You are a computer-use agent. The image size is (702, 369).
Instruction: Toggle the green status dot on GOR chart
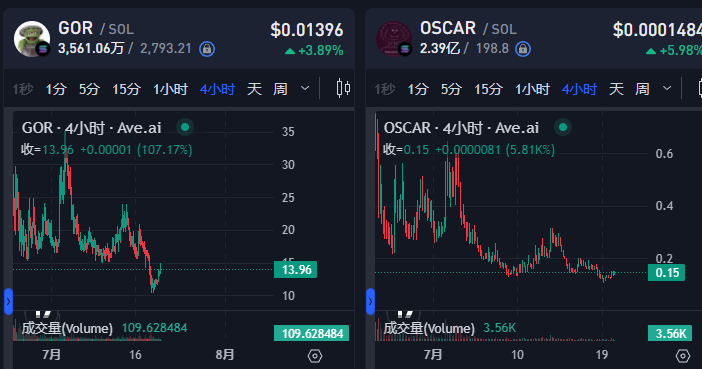[185, 127]
